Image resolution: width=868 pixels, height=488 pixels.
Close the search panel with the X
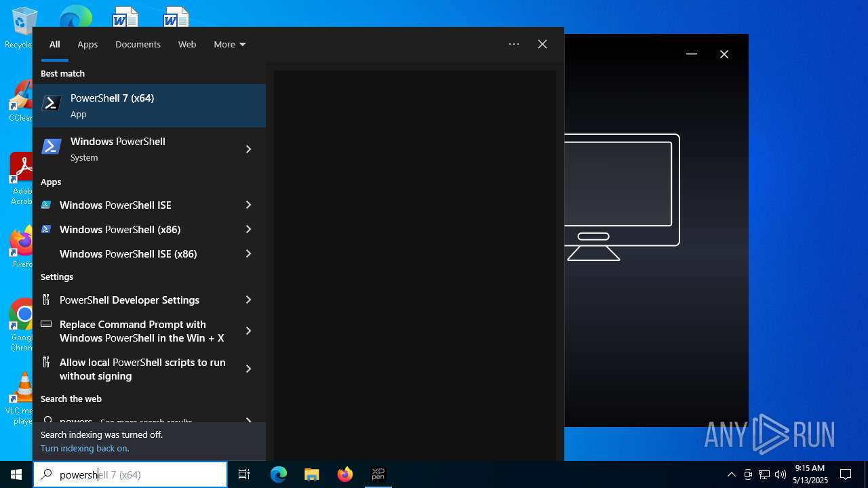point(542,44)
